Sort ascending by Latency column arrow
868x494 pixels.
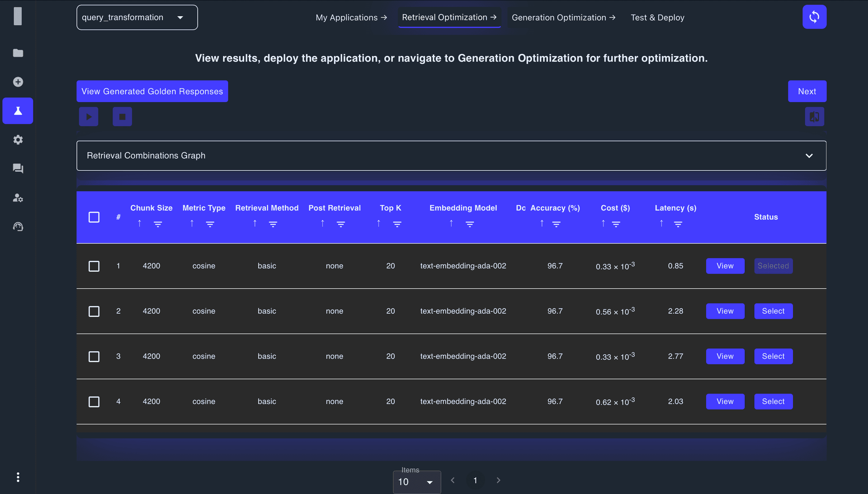[x=661, y=223]
